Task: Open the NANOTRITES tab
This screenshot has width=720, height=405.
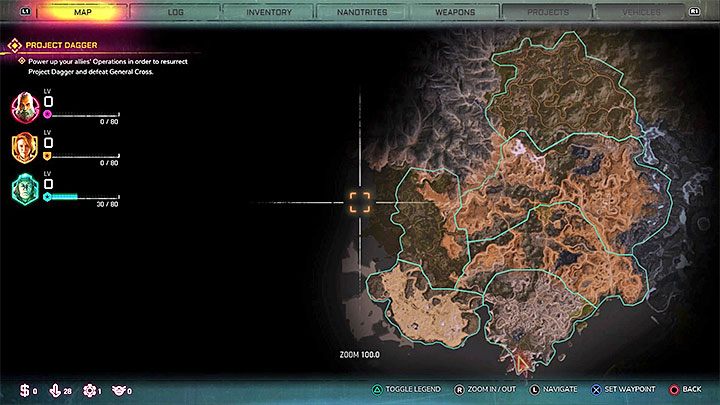Action: pyautogui.click(x=362, y=12)
